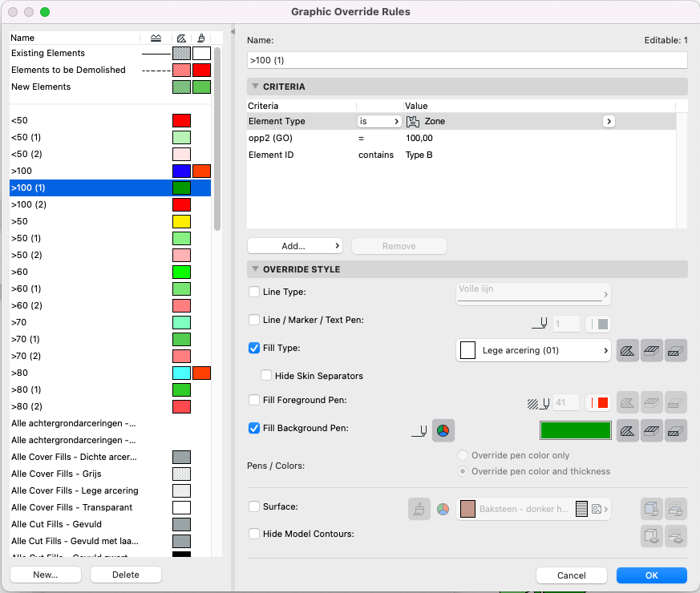Click the pen icon in Line / Marker / Text Pen row
700x593 pixels.
coord(540,324)
